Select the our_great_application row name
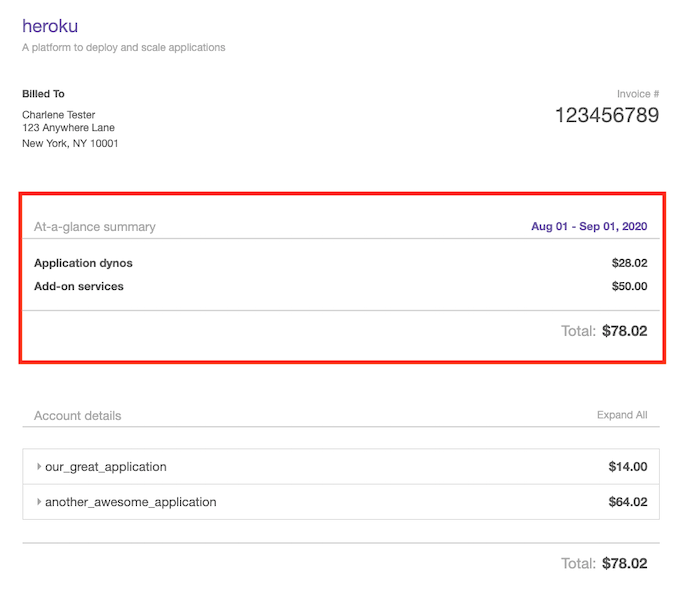This screenshot has height=612, width=674. (105, 467)
